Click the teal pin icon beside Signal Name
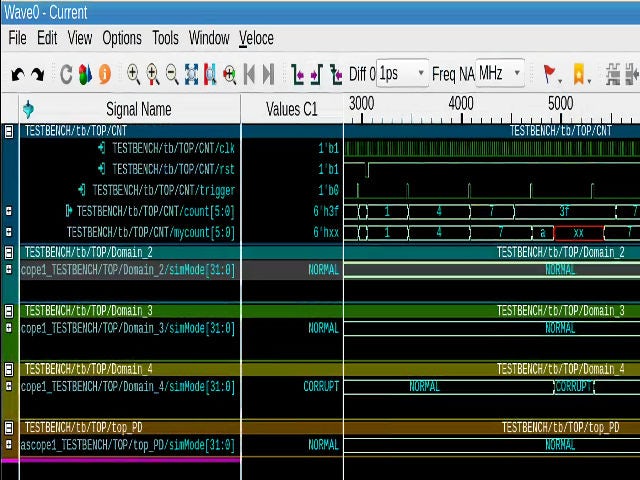 coord(28,109)
